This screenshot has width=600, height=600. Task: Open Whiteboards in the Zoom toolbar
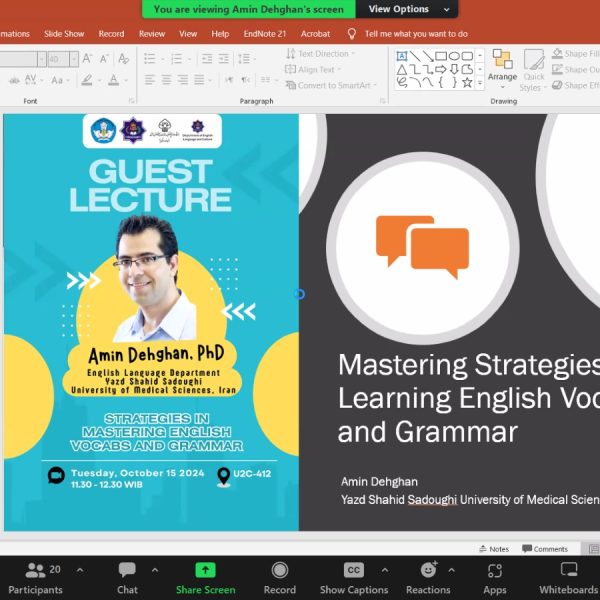tap(568, 577)
